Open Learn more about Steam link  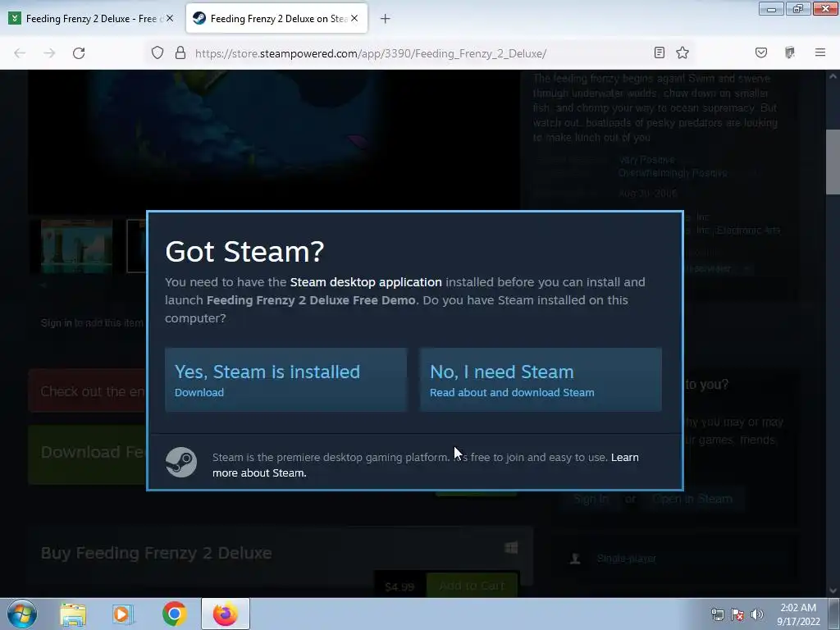click(x=426, y=465)
